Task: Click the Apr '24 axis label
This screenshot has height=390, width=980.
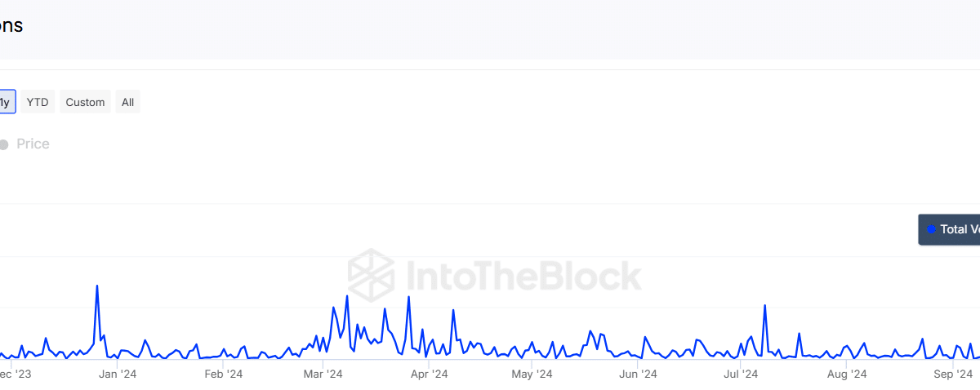Action: (x=429, y=374)
